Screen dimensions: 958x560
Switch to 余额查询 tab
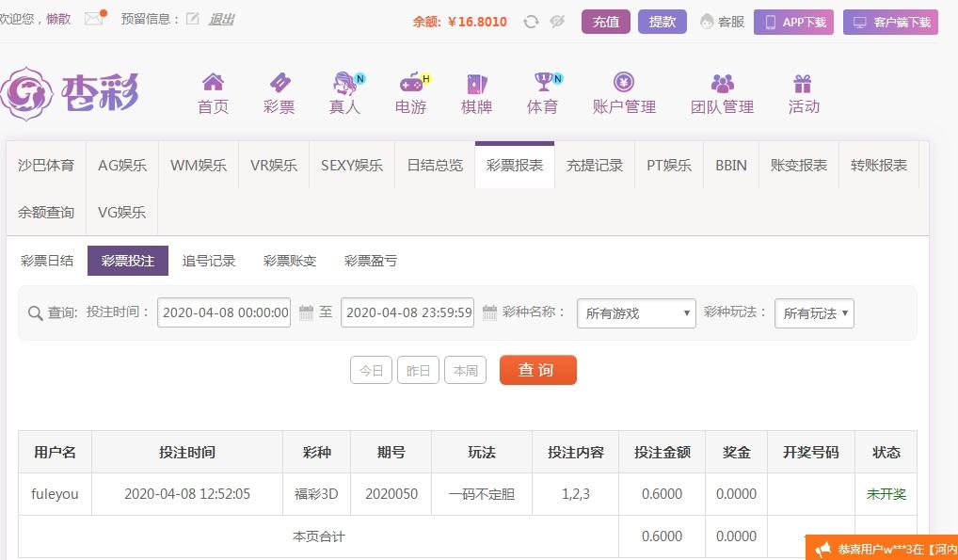(46, 212)
